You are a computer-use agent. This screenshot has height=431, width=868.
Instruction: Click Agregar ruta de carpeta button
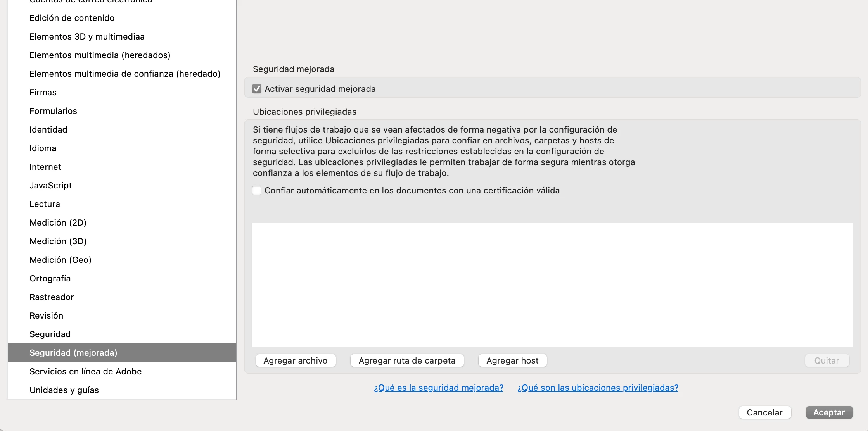click(x=407, y=360)
